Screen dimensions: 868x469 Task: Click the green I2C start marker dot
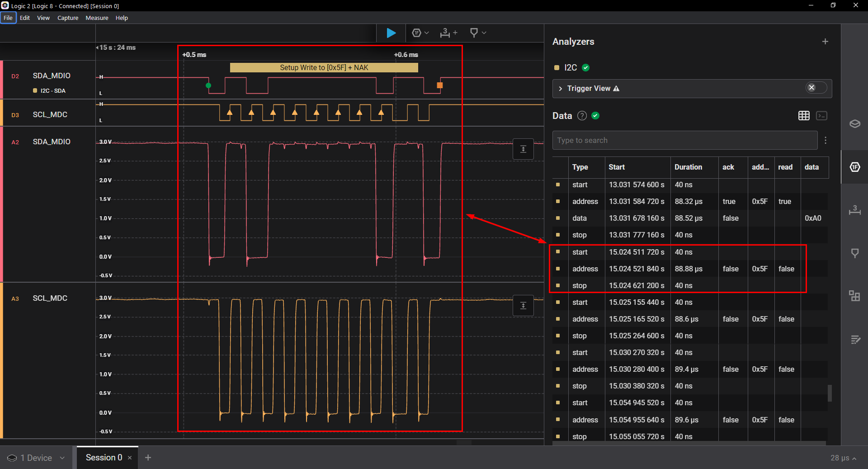coord(208,85)
